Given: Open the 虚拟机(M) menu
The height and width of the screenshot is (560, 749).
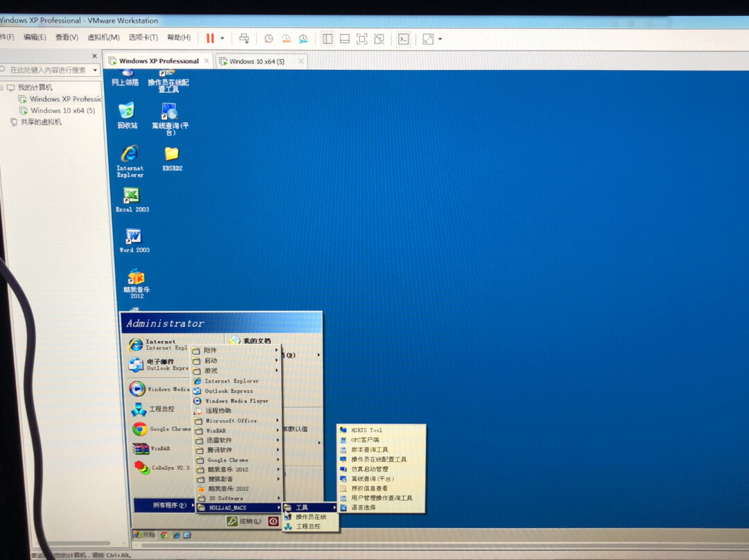Looking at the screenshot, I should (x=103, y=37).
